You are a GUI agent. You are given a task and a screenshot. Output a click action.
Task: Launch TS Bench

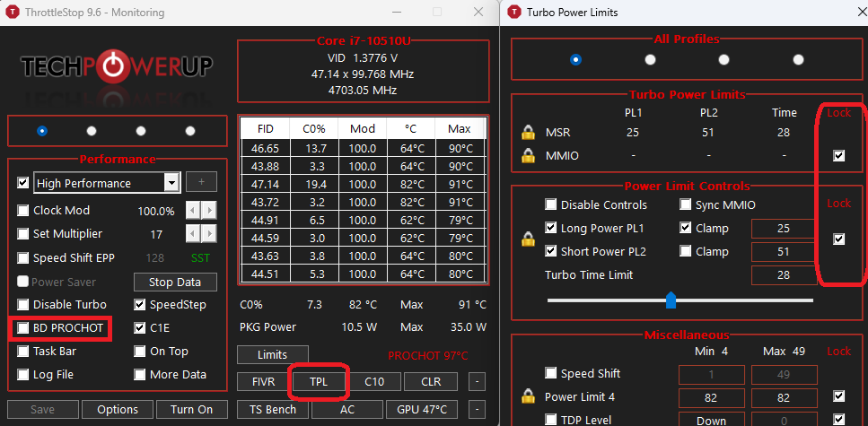(272, 409)
